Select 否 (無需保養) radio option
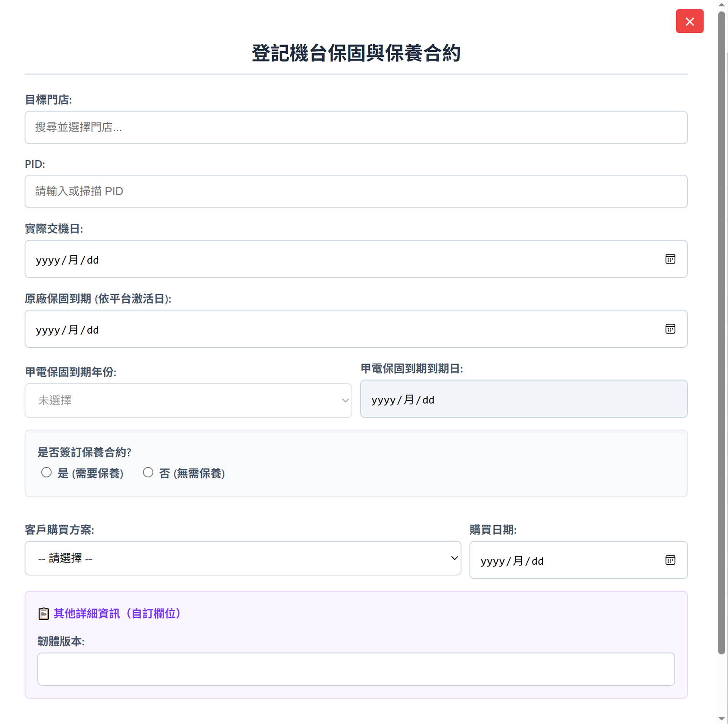 pos(148,472)
